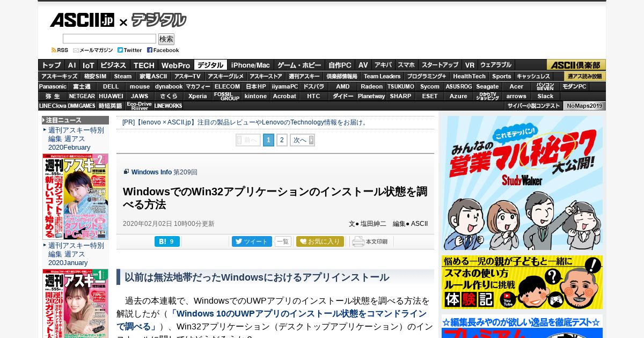This screenshot has height=338, width=644.
Task: Click the 本文印刷 print icon
Action: coord(370,241)
